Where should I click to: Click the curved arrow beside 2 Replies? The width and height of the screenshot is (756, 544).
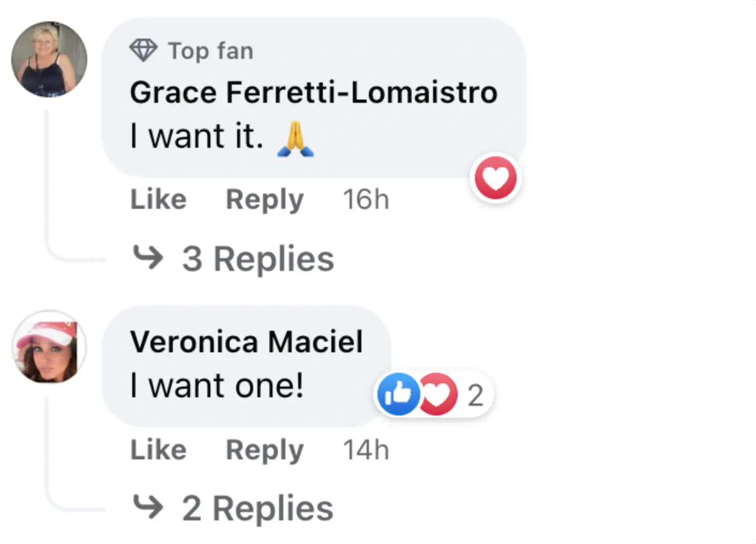[148, 507]
